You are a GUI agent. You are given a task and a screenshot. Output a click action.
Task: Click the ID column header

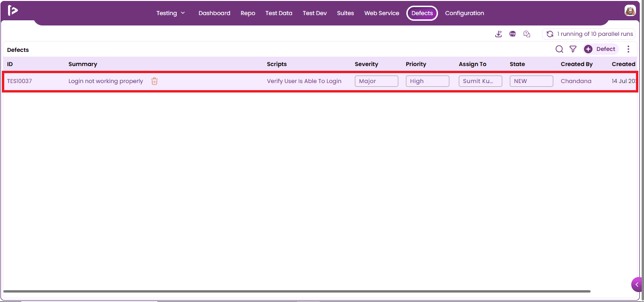tap(10, 64)
